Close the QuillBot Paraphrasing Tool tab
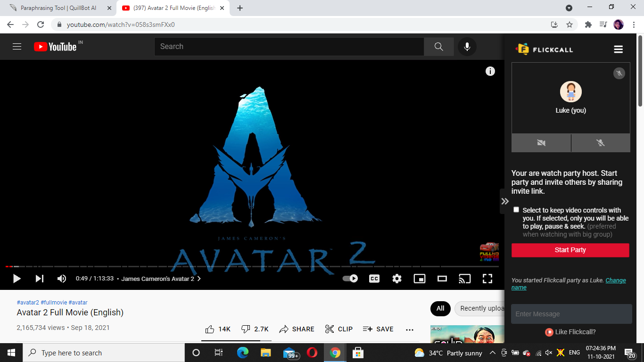 109,8
